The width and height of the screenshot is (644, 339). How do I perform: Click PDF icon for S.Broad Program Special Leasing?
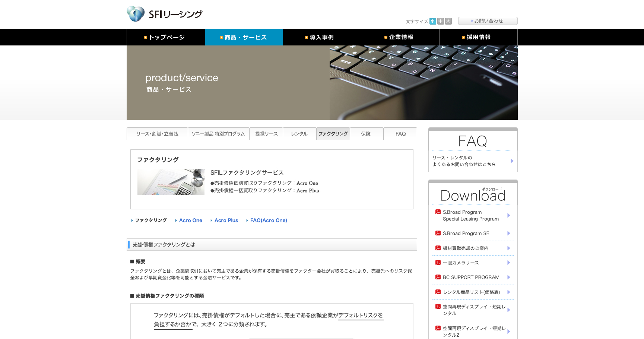point(438,212)
